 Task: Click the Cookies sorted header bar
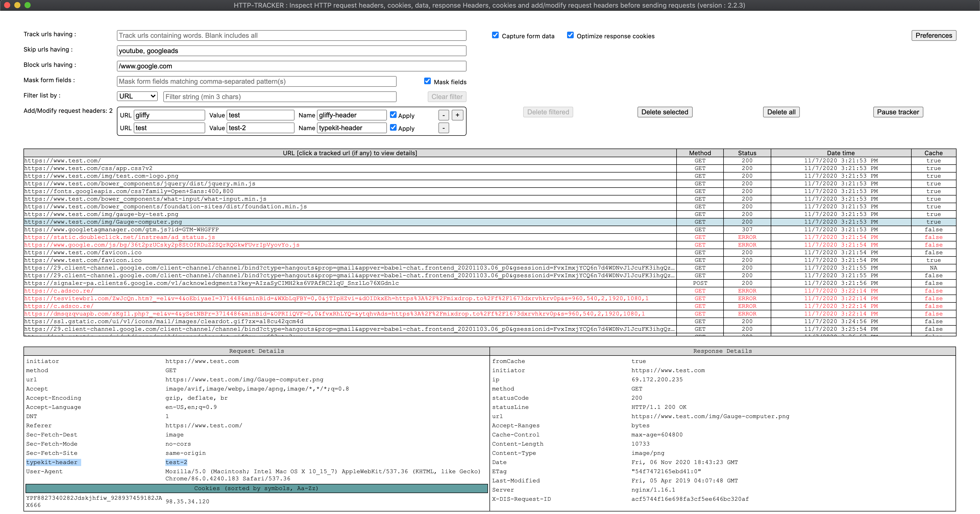[x=256, y=488]
